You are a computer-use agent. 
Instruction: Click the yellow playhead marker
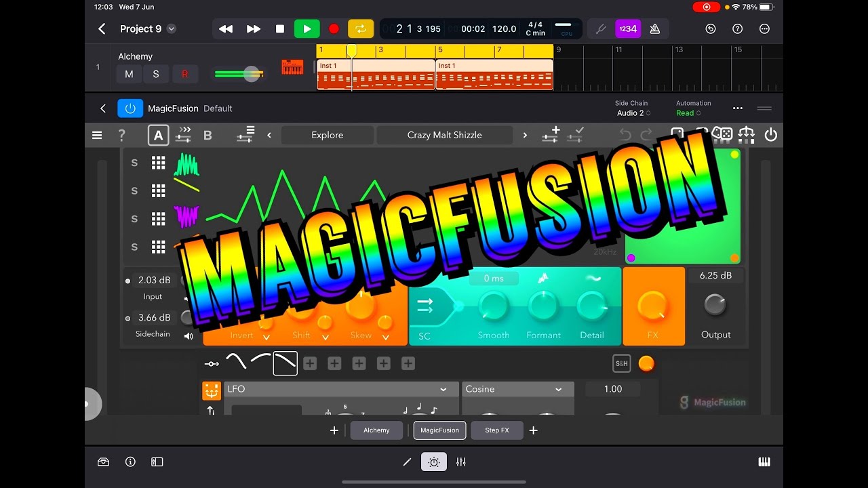(x=351, y=51)
